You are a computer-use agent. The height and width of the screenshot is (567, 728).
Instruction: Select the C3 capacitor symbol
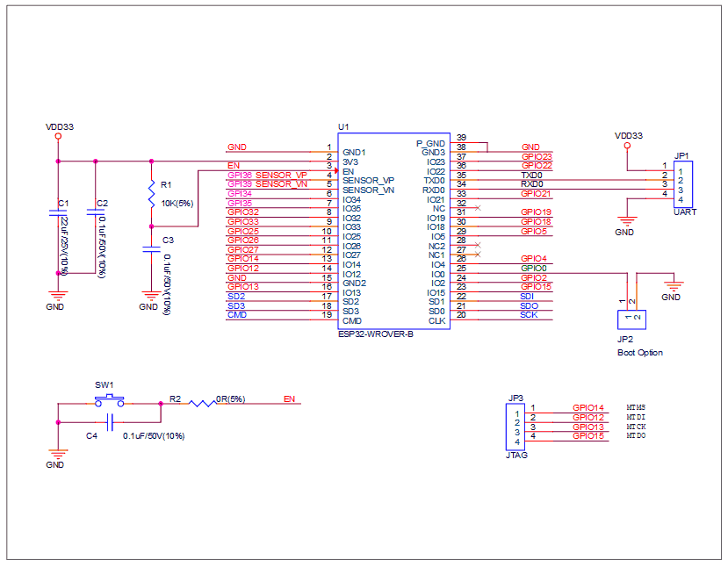pos(151,249)
